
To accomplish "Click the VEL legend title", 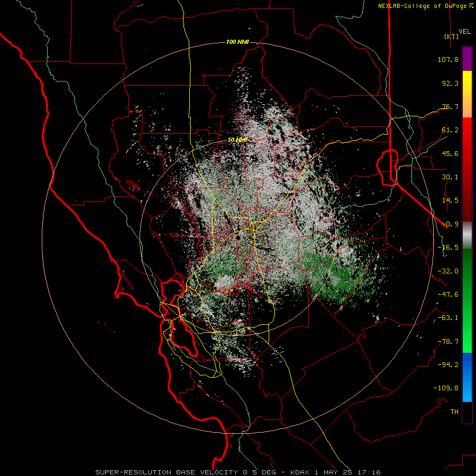I will (464, 32).
